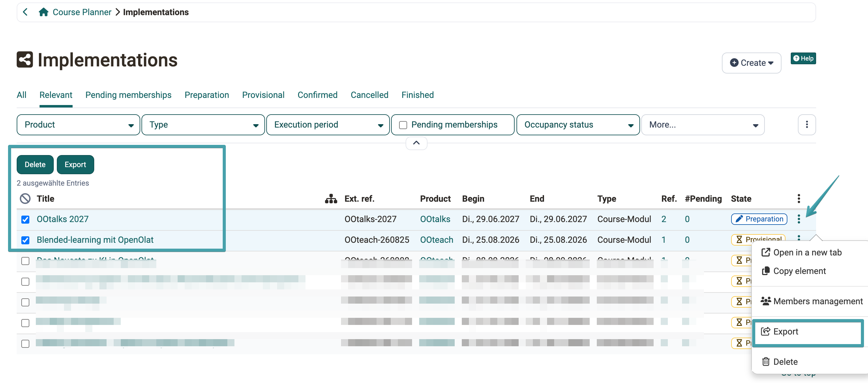The height and width of the screenshot is (383, 868).
Task: Select Members management menu entry
Action: [x=811, y=301]
